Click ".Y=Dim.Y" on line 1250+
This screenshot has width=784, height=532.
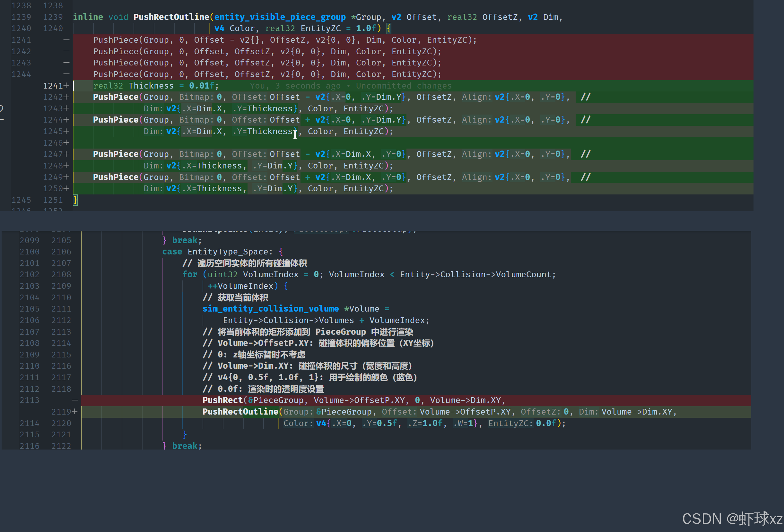(273, 188)
